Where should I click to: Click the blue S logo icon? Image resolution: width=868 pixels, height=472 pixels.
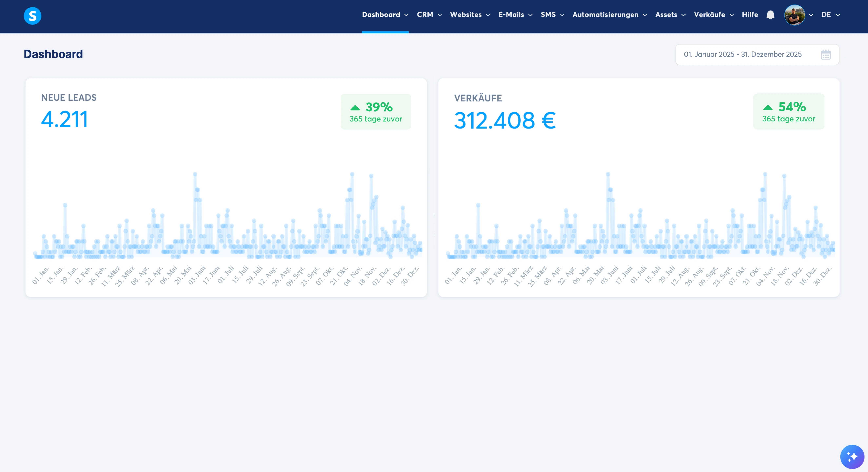pos(33,16)
